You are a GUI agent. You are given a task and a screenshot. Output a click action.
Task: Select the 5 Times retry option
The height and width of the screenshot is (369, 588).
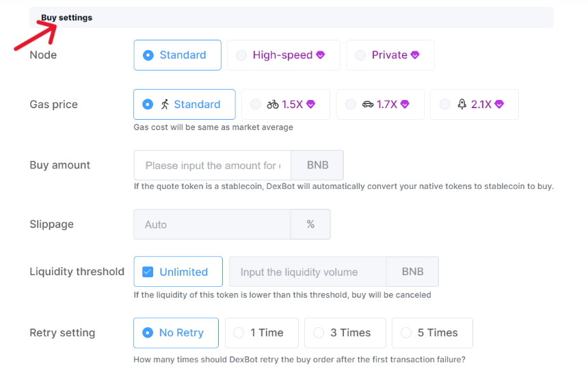point(432,333)
